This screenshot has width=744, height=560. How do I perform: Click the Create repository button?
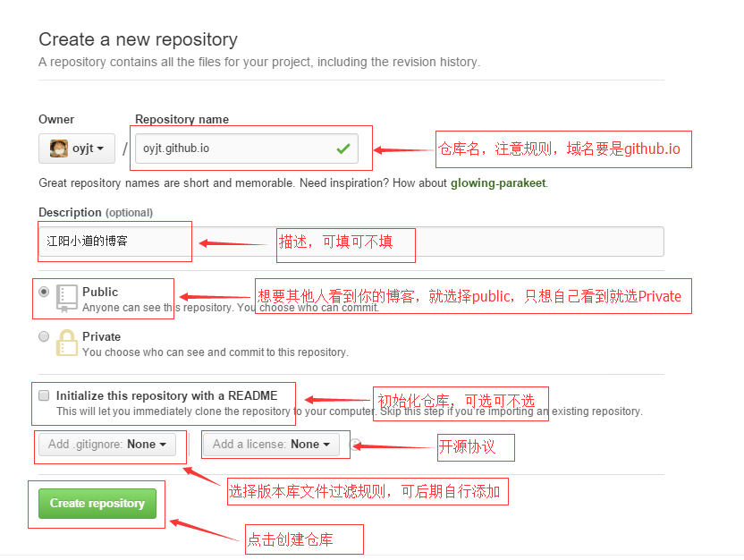pos(97,504)
